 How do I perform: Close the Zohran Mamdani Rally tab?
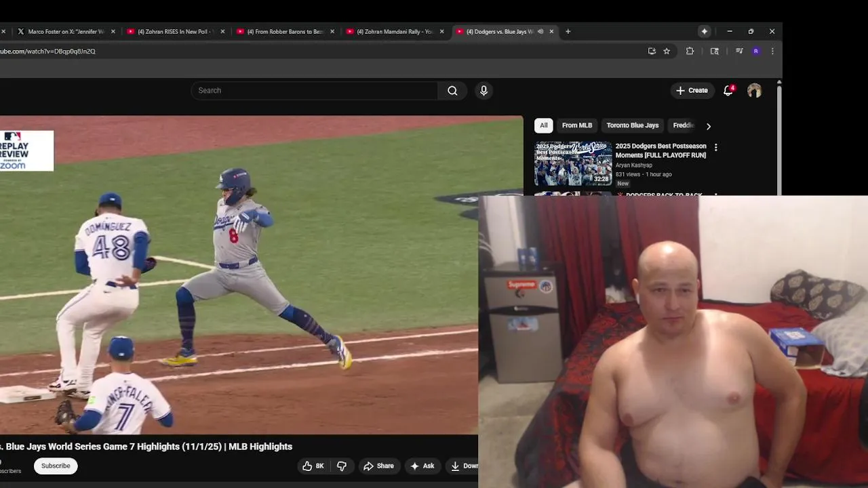coord(442,31)
